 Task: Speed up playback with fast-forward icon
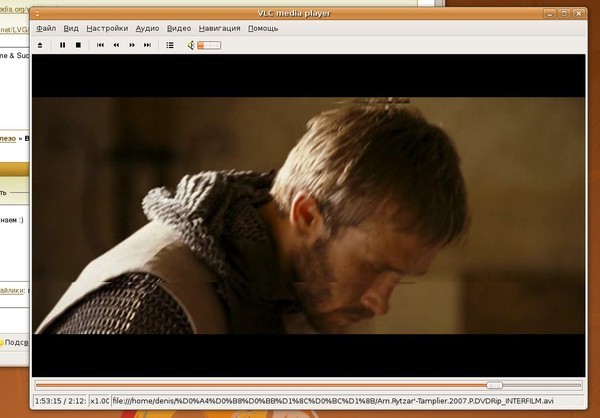132,45
